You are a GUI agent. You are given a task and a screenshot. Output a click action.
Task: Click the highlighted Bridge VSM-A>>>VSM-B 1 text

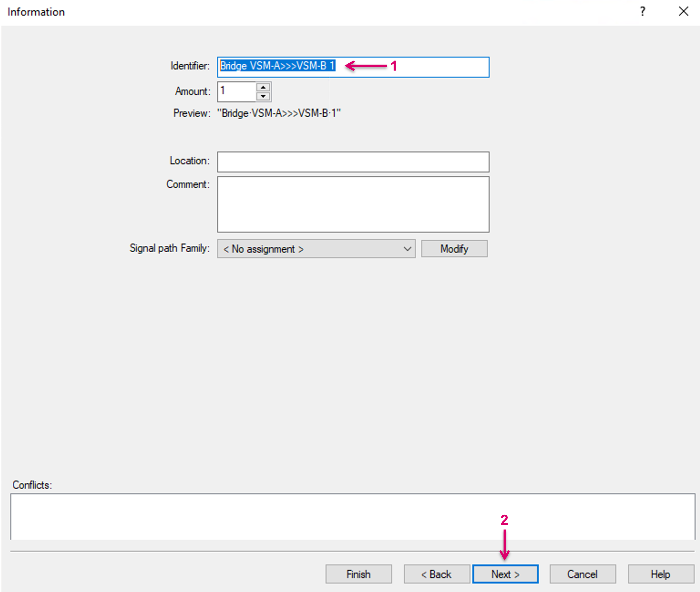(x=277, y=66)
